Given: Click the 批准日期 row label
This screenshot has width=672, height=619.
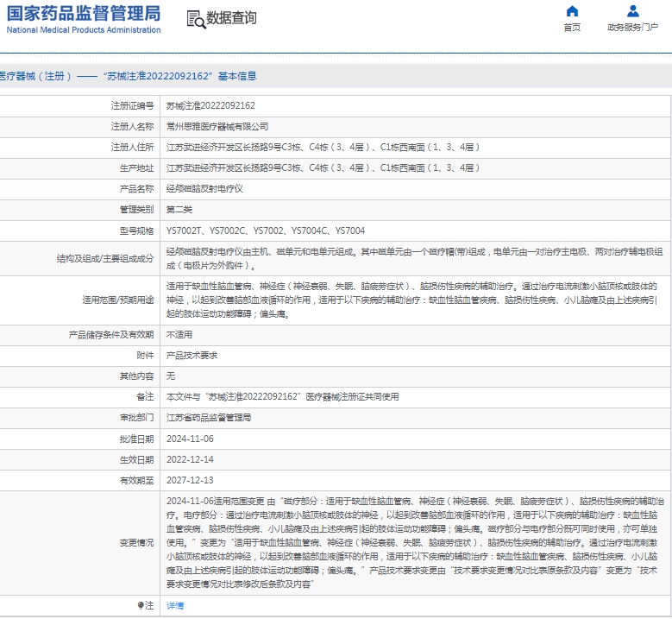Looking at the screenshot, I should coord(136,439).
